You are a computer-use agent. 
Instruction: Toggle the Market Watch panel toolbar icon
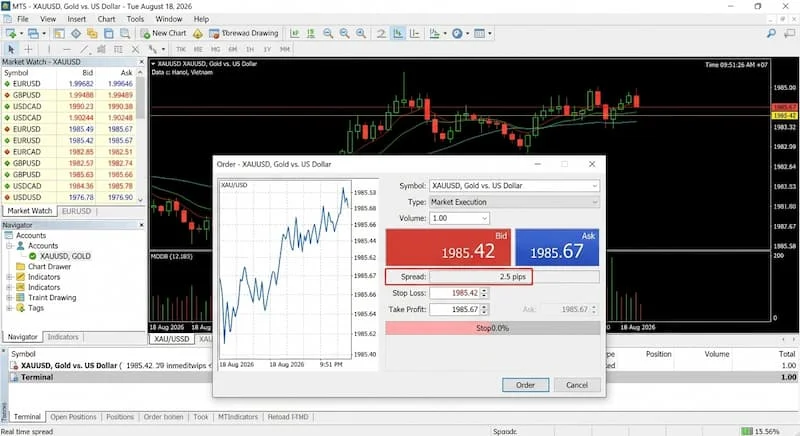59,34
